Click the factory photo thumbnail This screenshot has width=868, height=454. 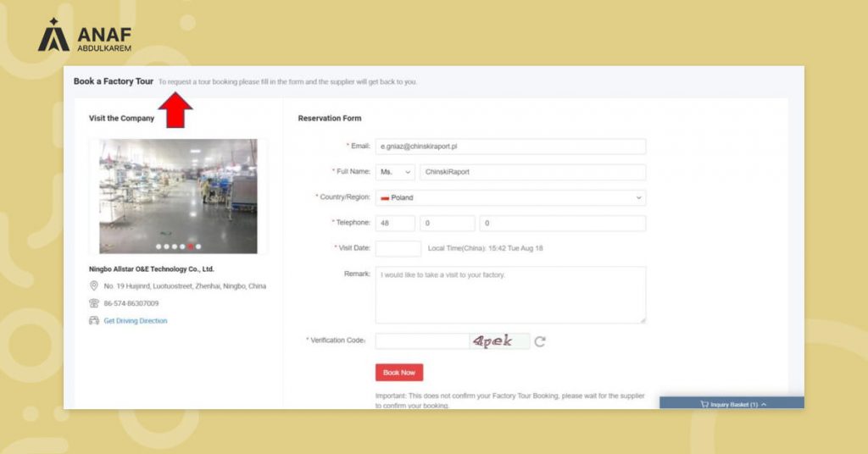pos(178,197)
